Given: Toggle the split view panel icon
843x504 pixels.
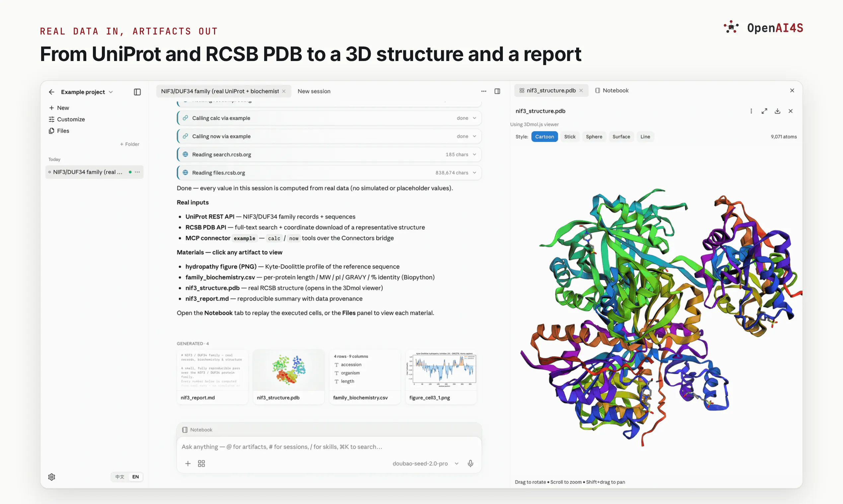Looking at the screenshot, I should tap(497, 91).
